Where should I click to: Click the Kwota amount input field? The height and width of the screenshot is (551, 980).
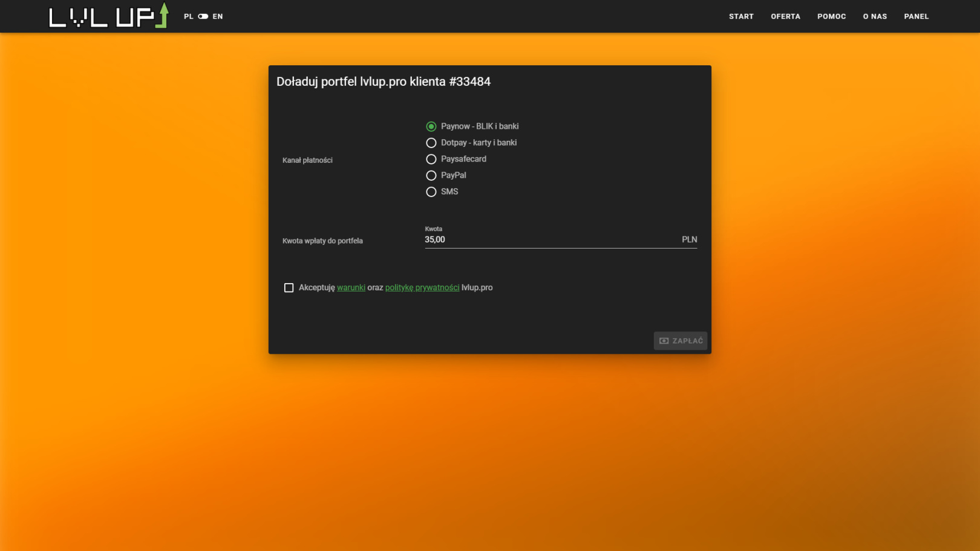(550, 240)
